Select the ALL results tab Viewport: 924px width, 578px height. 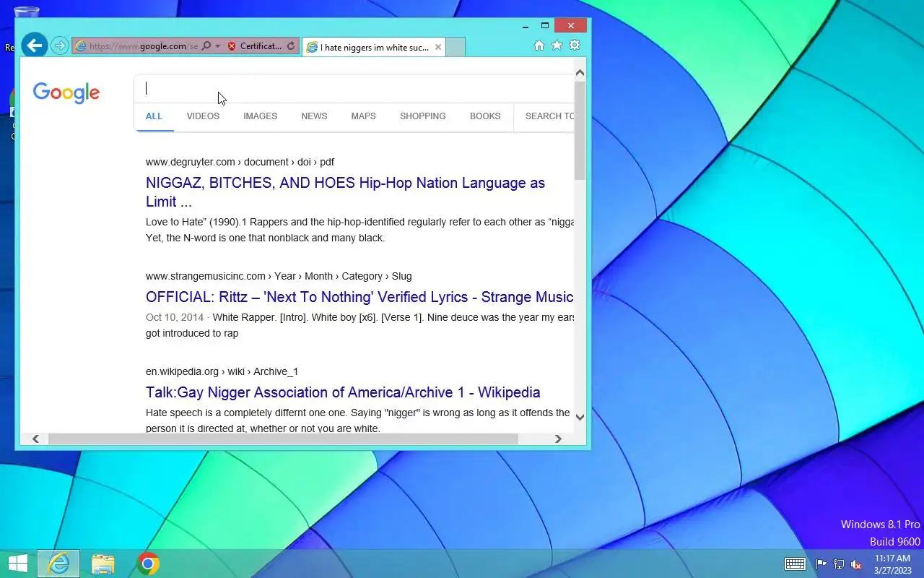coord(154,116)
